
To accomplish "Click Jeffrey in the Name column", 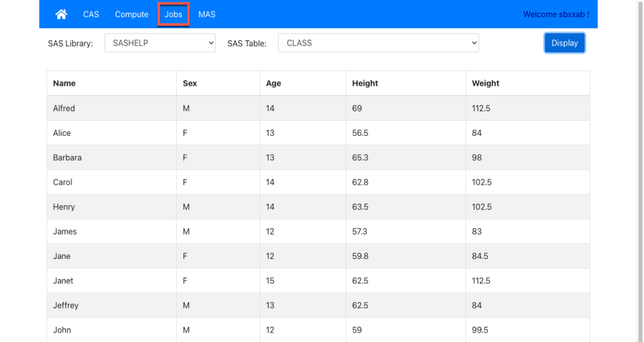I will click(66, 305).
